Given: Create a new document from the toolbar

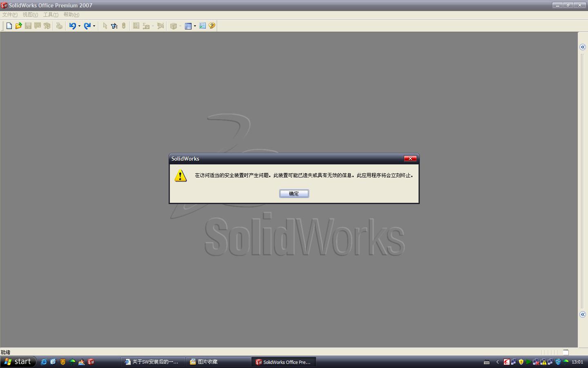Looking at the screenshot, I should click(9, 26).
